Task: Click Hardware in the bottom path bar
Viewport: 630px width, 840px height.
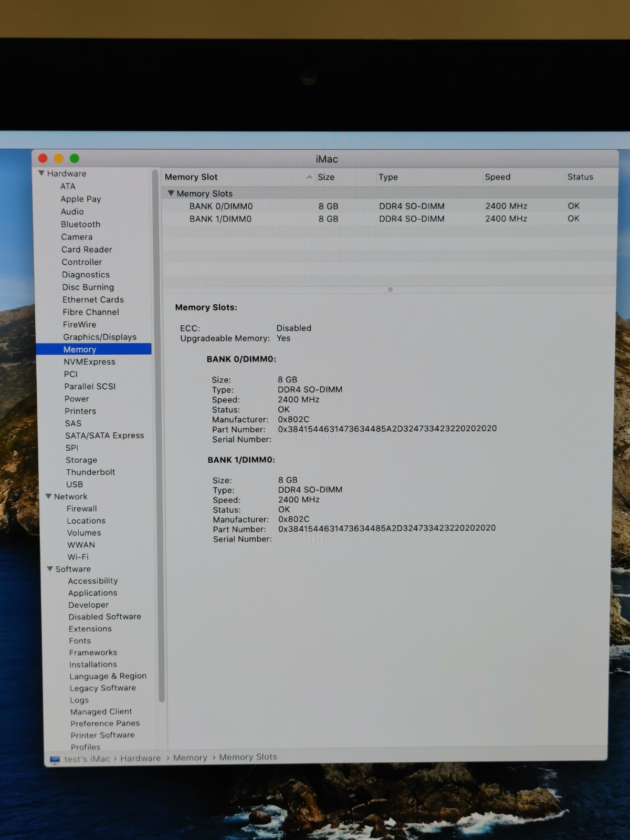Action: [140, 758]
